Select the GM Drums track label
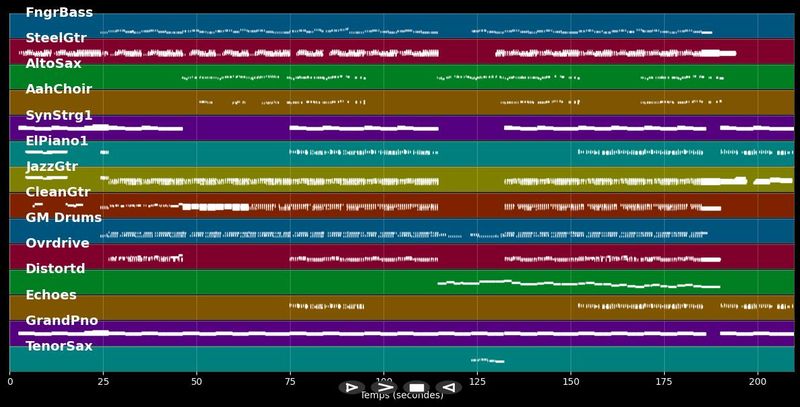The height and width of the screenshot is (407, 800). coord(64,217)
